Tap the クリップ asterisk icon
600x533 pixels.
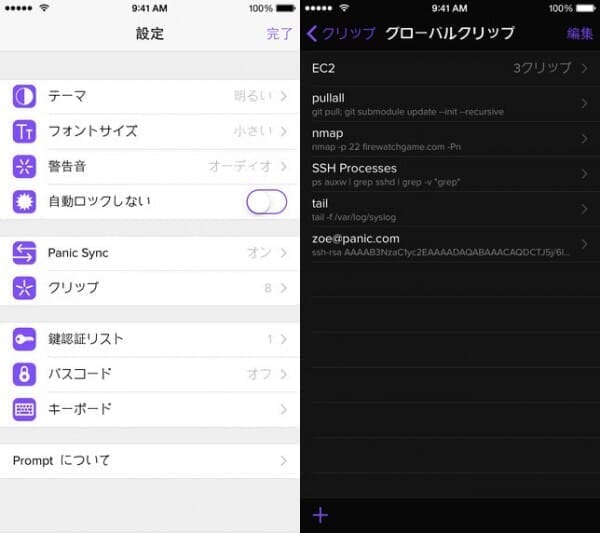click(x=24, y=288)
